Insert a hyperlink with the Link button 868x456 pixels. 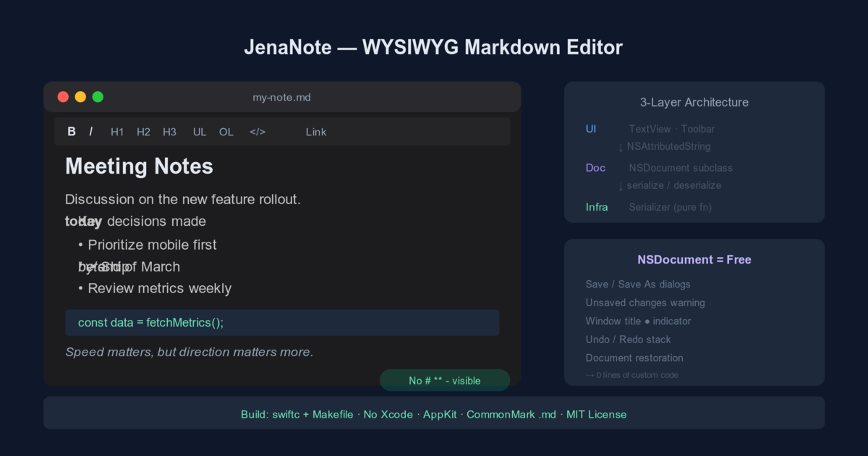click(316, 132)
